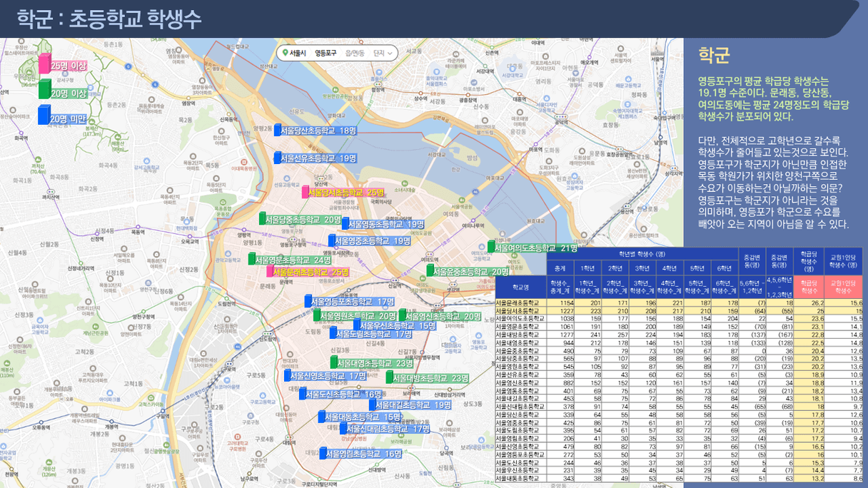Click the blue 20명 미만 legend swatch
Viewport: 868px width, 488px height.
point(45,115)
